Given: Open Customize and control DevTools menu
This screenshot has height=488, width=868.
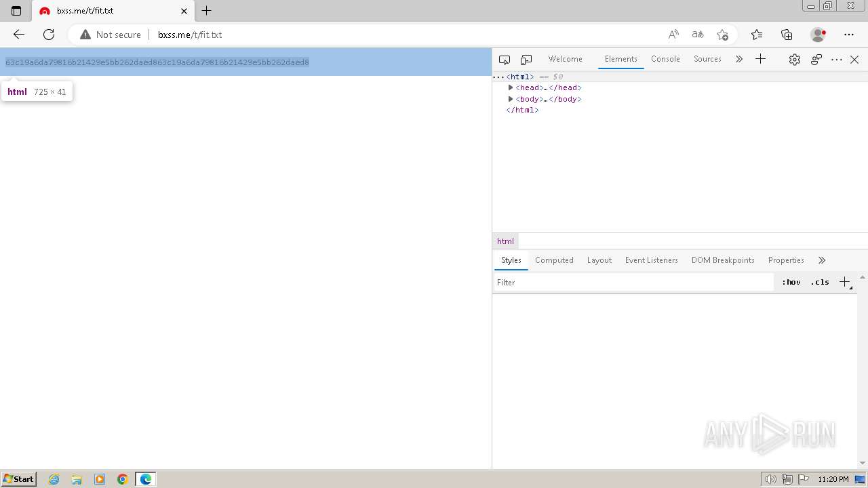Looking at the screenshot, I should click(x=837, y=60).
